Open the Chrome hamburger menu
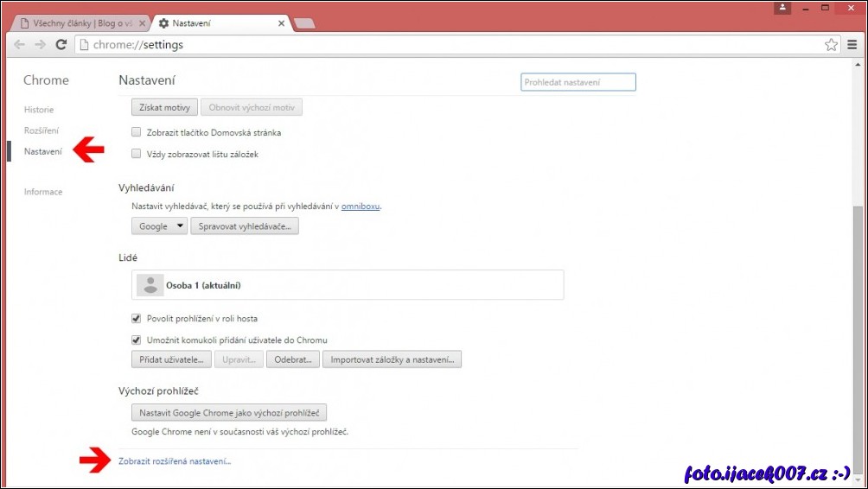The width and height of the screenshot is (868, 489). coord(852,45)
